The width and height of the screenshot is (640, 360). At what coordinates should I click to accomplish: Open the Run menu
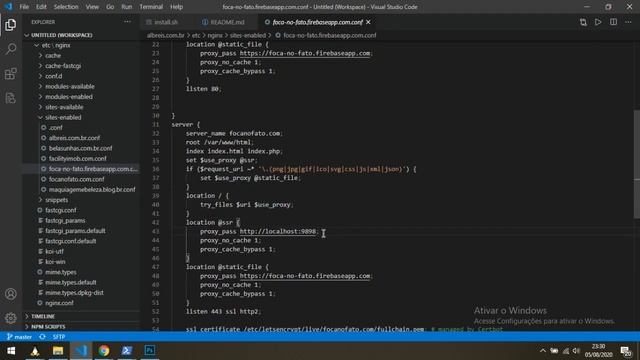tap(127, 7)
